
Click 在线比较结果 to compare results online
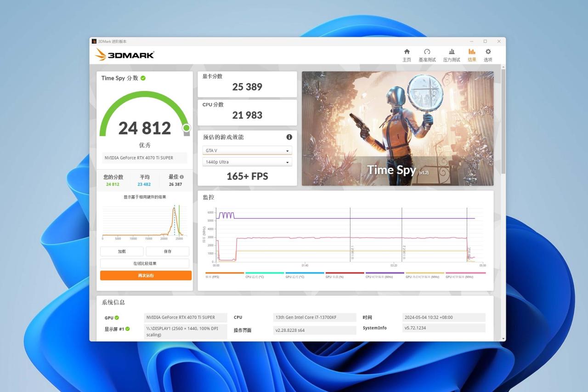click(145, 263)
